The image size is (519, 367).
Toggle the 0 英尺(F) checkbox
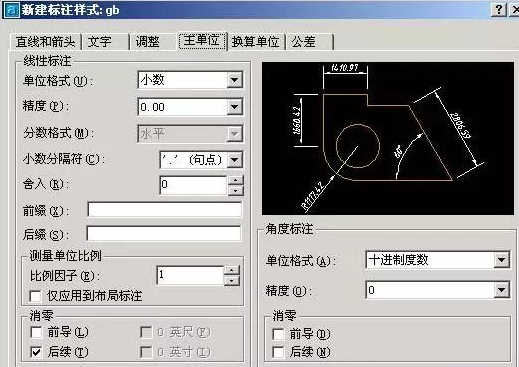[x=146, y=332]
